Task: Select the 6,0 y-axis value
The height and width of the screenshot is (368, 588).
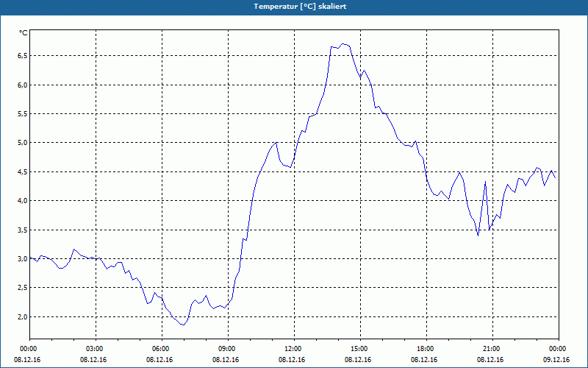Action: tap(23, 85)
